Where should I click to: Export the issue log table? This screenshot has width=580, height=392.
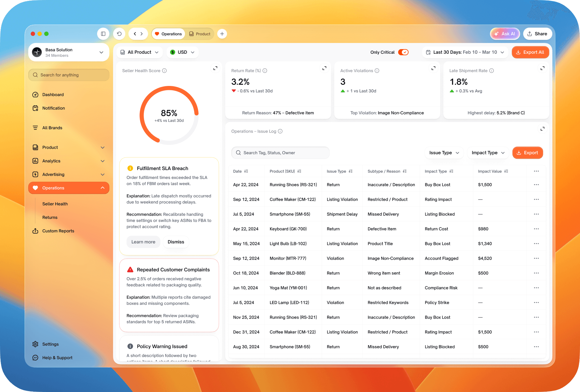tap(527, 153)
